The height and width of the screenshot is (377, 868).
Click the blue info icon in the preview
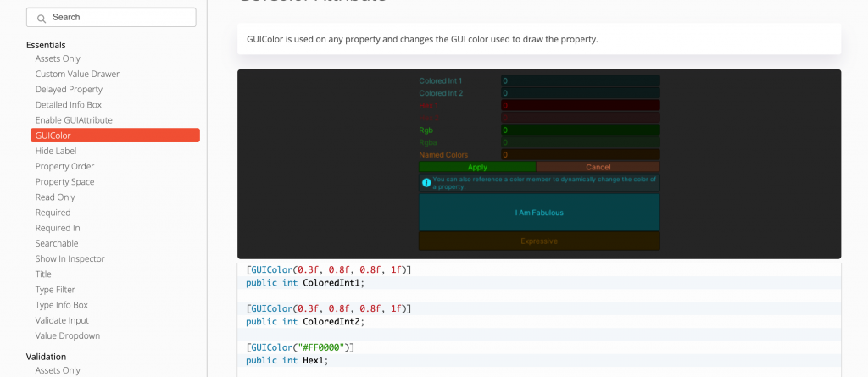pos(426,182)
